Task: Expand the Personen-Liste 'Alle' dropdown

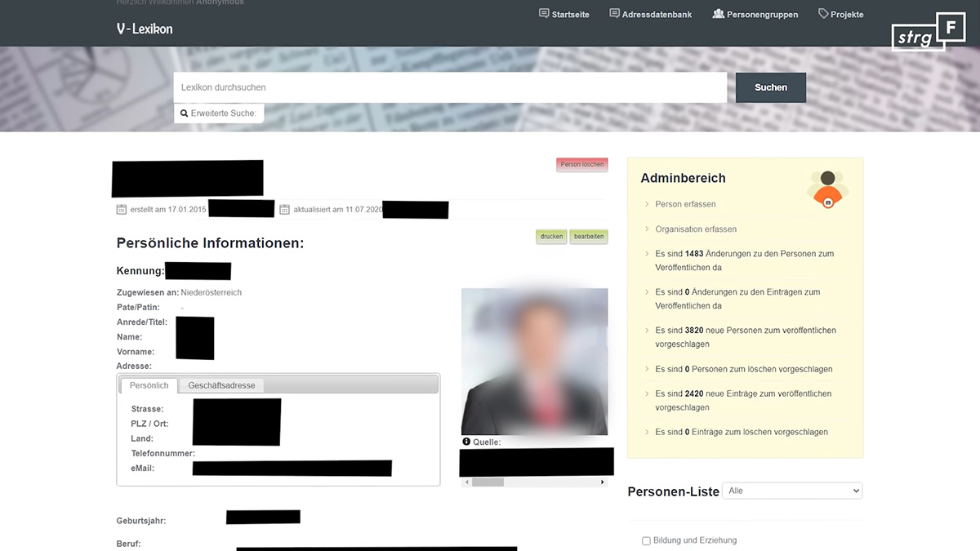Action: pos(792,491)
